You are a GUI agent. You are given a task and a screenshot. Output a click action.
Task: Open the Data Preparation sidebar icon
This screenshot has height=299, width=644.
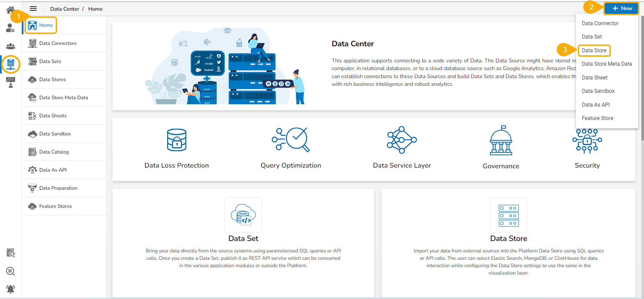pyautogui.click(x=32, y=188)
